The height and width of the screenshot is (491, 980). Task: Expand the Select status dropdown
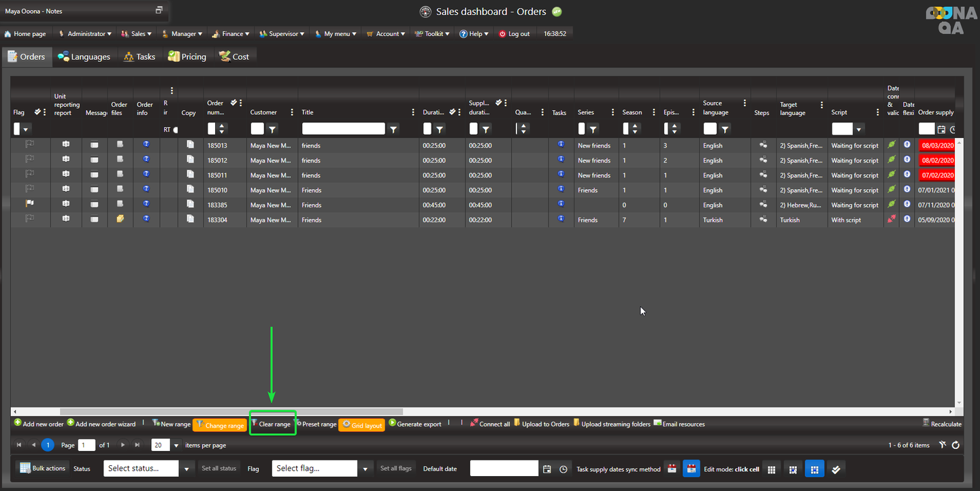pyautogui.click(x=187, y=469)
